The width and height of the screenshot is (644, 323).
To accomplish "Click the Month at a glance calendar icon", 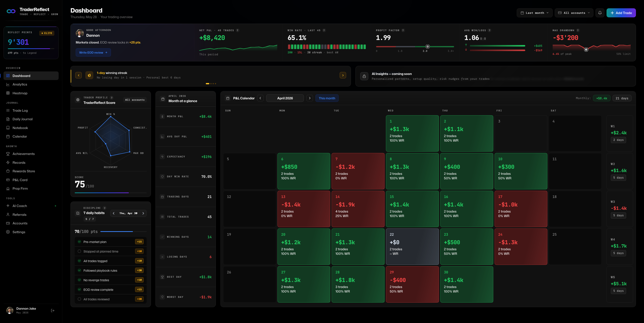I will (x=163, y=99).
